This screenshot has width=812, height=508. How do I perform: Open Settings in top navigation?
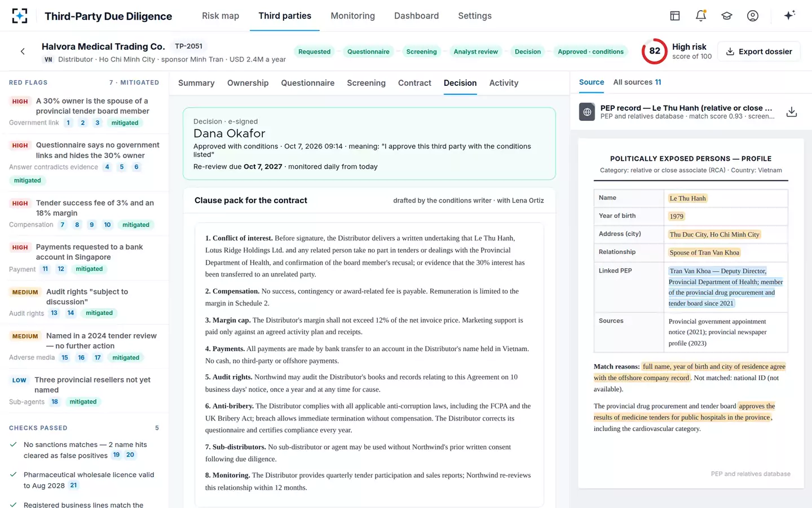[x=475, y=16]
